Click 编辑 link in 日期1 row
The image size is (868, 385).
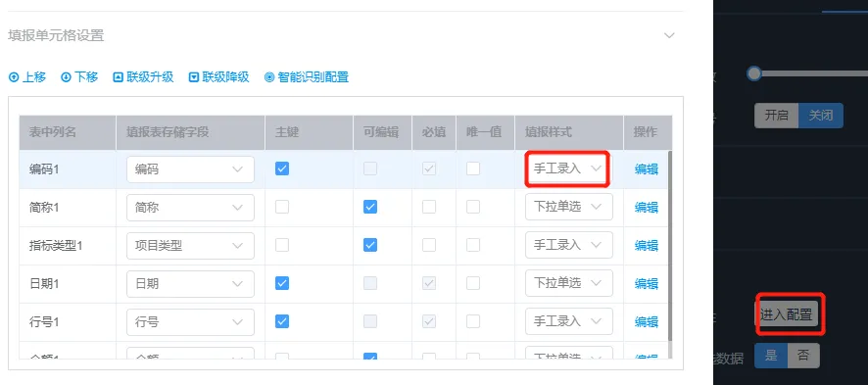pyautogui.click(x=646, y=284)
